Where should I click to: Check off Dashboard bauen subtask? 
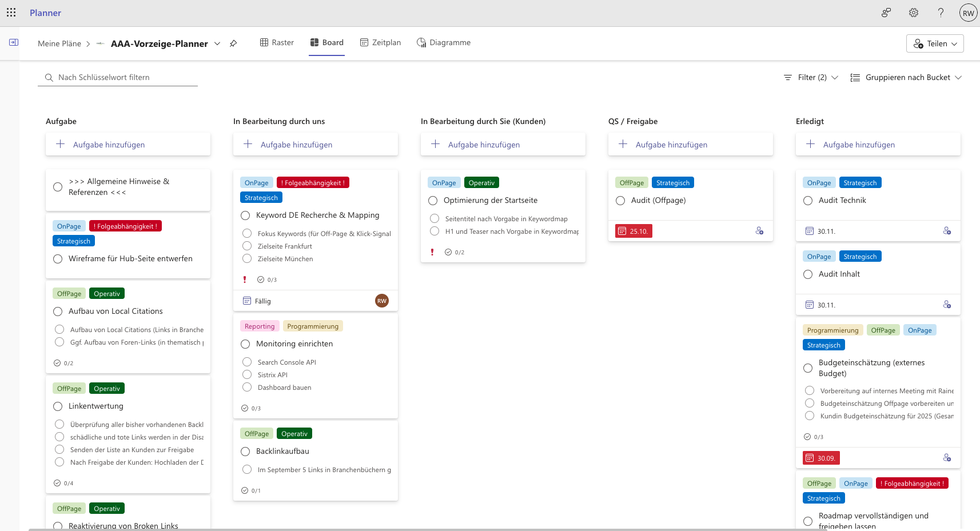click(247, 387)
